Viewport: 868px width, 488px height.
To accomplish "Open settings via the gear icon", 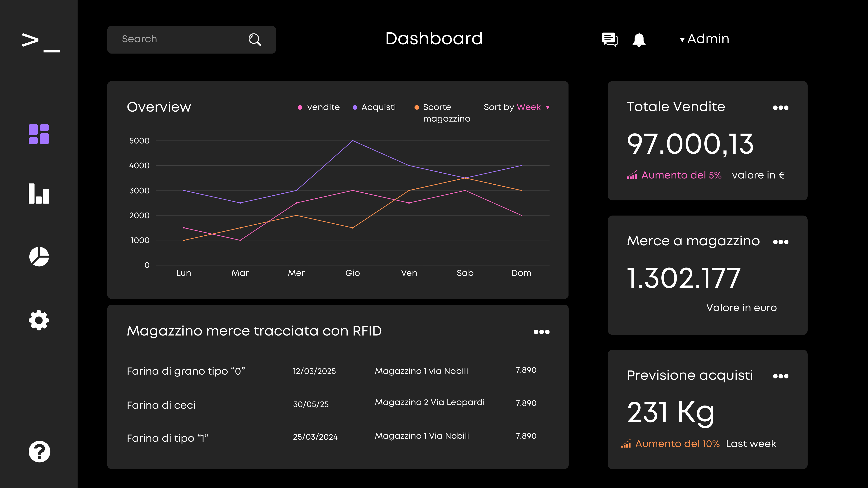I will click(x=39, y=320).
